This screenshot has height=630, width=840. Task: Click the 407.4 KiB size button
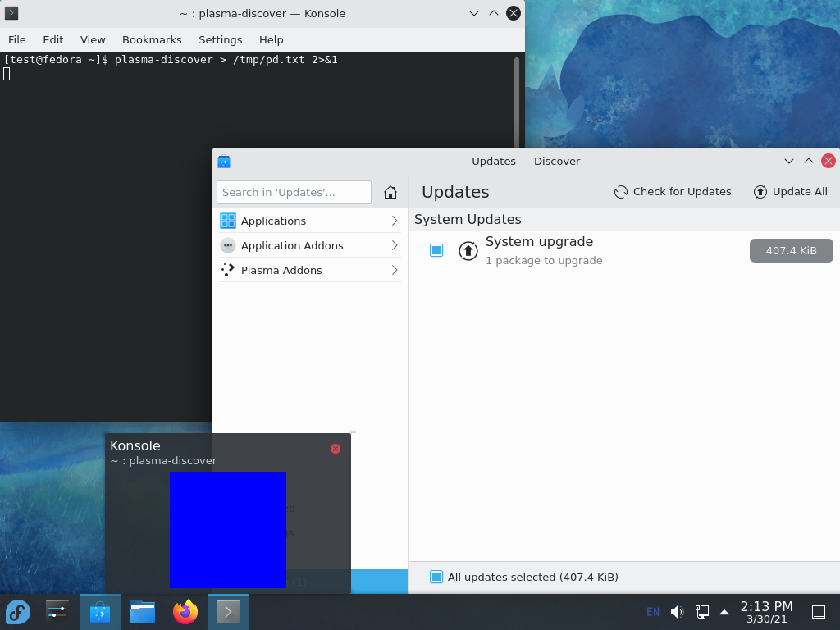(792, 251)
